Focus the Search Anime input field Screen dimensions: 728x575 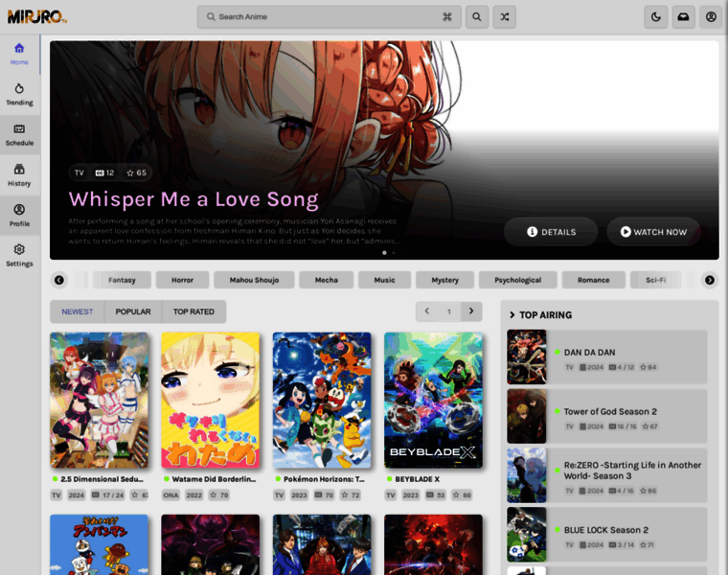click(x=329, y=17)
